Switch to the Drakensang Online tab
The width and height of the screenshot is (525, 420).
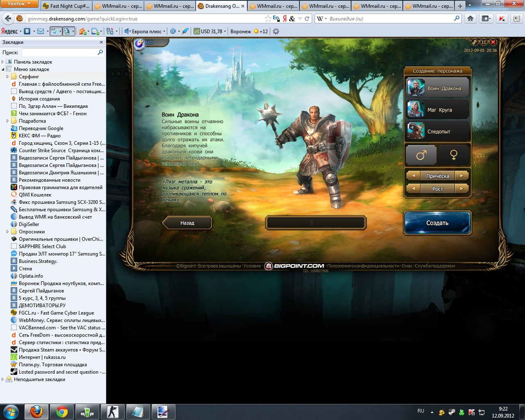pyautogui.click(x=221, y=6)
